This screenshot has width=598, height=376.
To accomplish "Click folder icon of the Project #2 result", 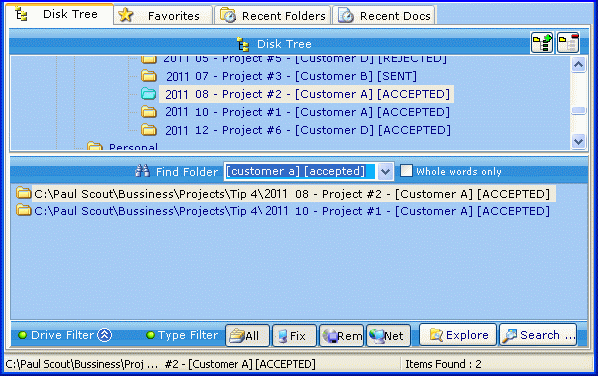I will tap(24, 193).
